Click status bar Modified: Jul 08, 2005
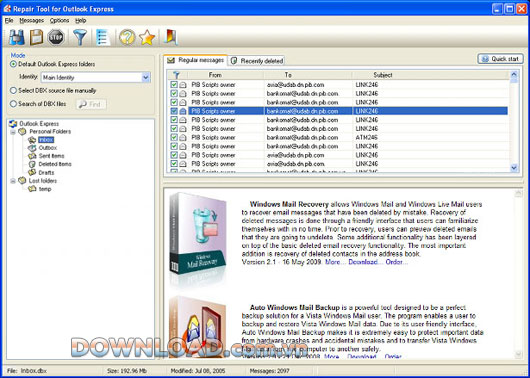This screenshot has height=378, width=530. pos(197,371)
